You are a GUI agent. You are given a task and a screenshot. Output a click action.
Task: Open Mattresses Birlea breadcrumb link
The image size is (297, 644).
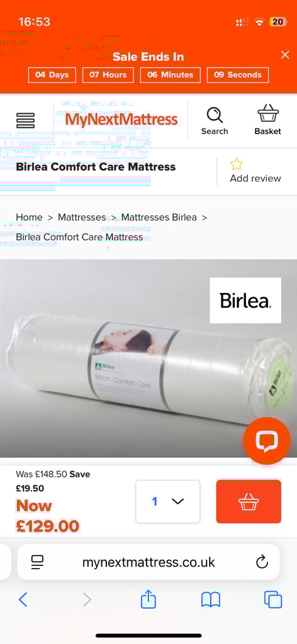(x=159, y=217)
